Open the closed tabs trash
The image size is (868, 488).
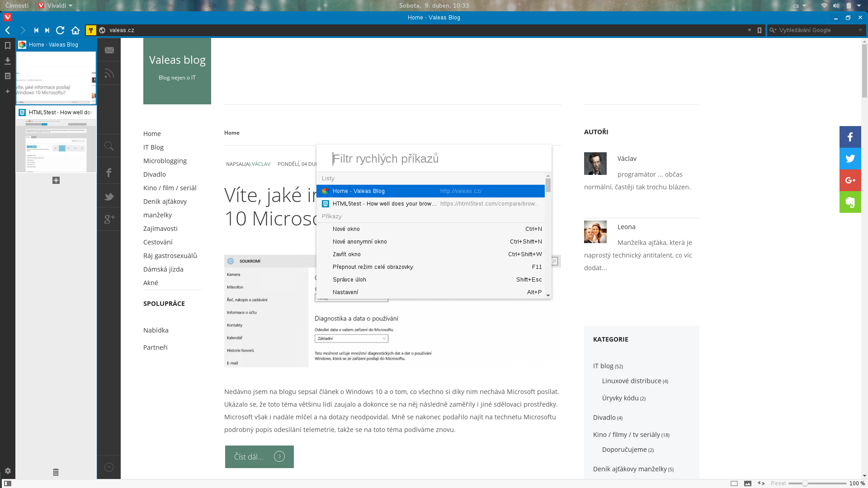click(56, 472)
